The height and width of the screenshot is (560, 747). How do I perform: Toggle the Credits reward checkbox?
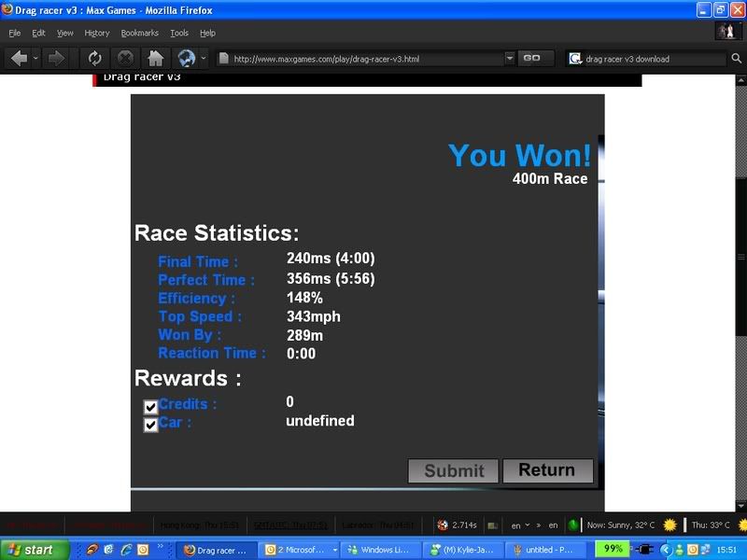point(150,407)
